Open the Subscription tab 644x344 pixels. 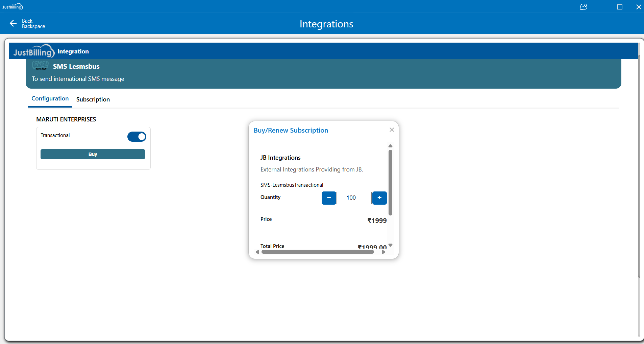93,99
